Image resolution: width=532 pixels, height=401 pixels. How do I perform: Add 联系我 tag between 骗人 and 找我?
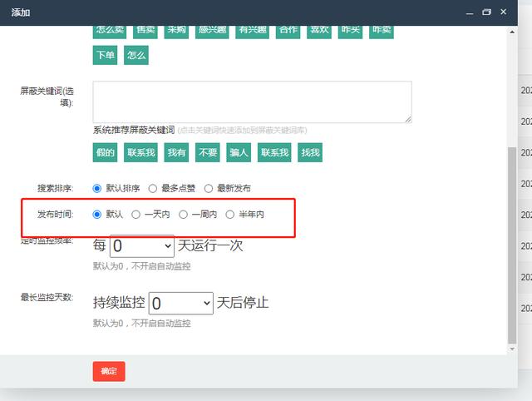(274, 152)
